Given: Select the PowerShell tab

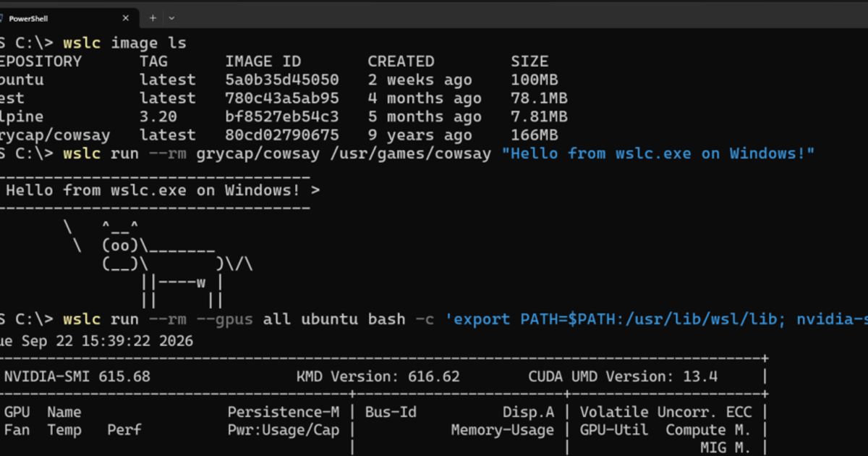Looking at the screenshot, I should coord(69,18).
